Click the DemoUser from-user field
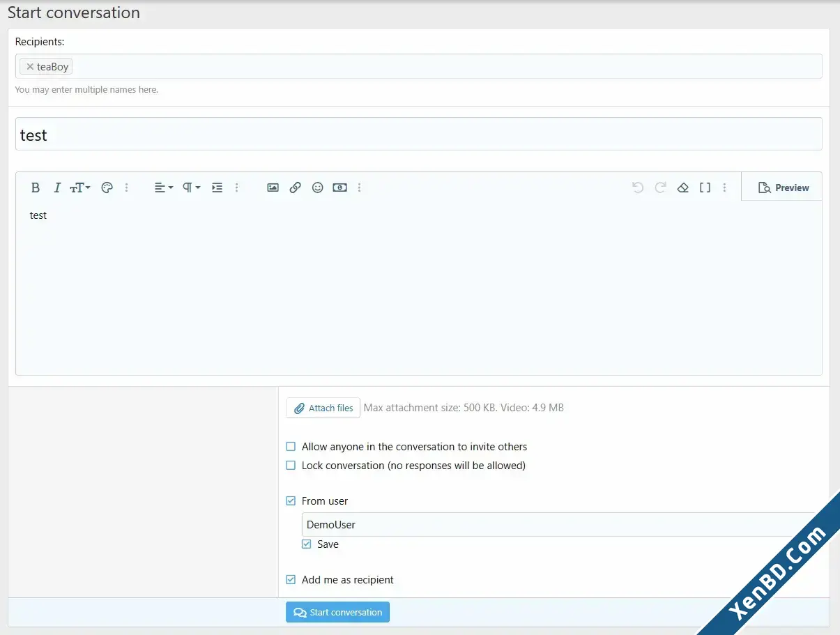 coord(562,524)
